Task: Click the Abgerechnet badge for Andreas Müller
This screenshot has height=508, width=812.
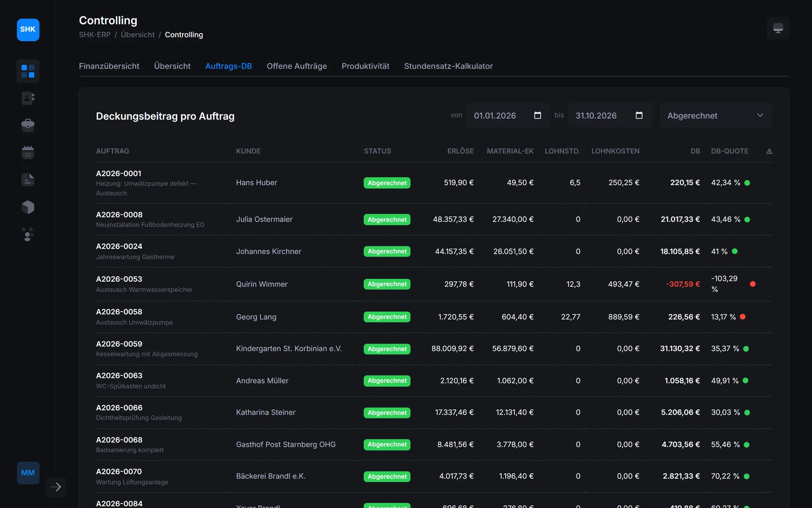Action: (387, 381)
